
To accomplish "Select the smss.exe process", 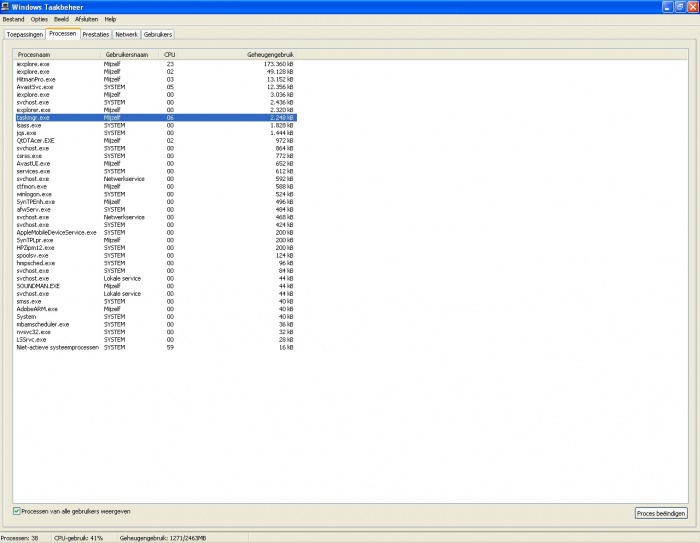I will (155, 301).
